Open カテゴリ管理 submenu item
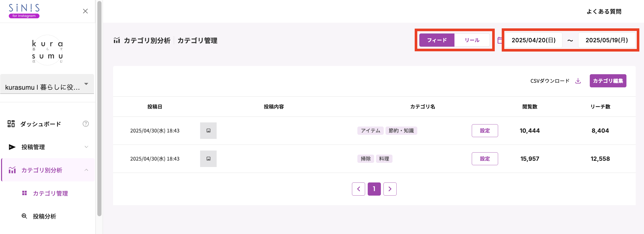The width and height of the screenshot is (644, 234). click(x=50, y=193)
